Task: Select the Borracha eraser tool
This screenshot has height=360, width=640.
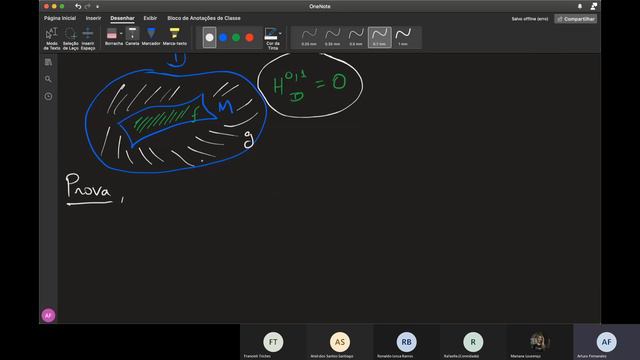Action: click(x=112, y=36)
